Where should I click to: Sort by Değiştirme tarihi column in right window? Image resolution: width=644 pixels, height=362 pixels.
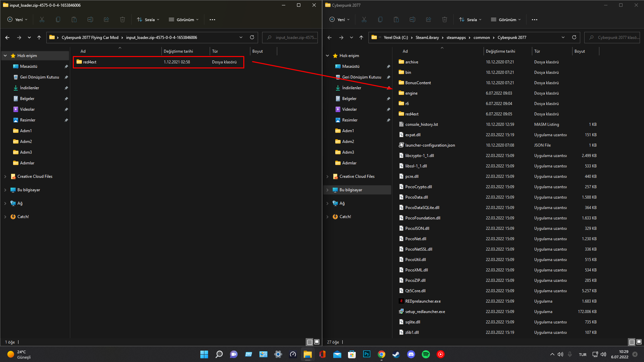(500, 51)
